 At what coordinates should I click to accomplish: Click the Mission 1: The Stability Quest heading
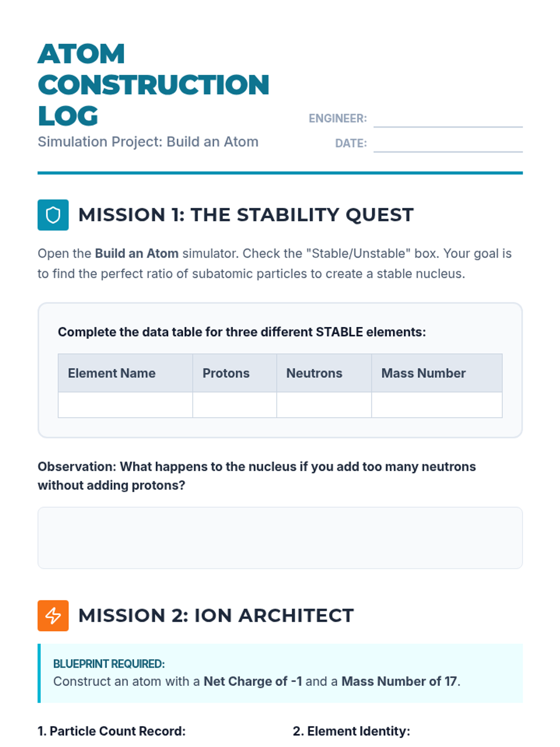pyautogui.click(x=246, y=215)
